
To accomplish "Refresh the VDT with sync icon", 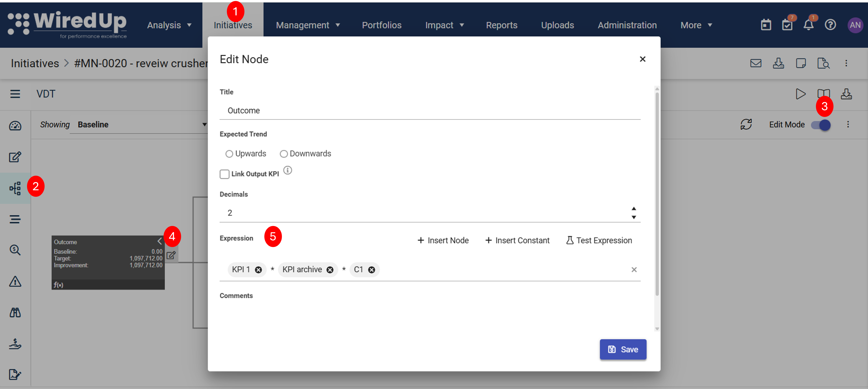I will [746, 124].
